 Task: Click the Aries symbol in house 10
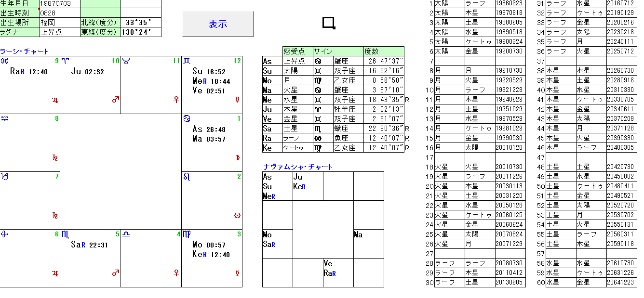pyautogui.click(x=65, y=61)
